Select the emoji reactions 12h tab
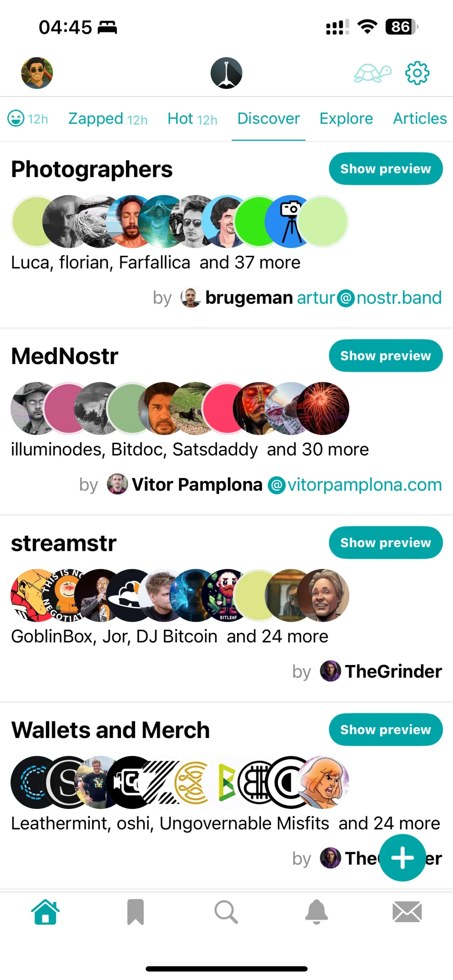Image resolution: width=453 pixels, height=980 pixels. (x=28, y=119)
